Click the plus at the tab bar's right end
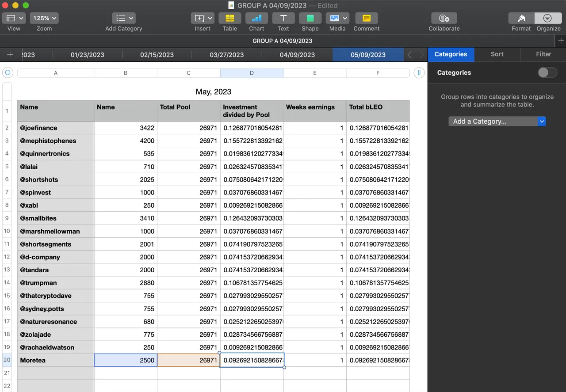Viewport: 566px width, 392px height. [561, 41]
